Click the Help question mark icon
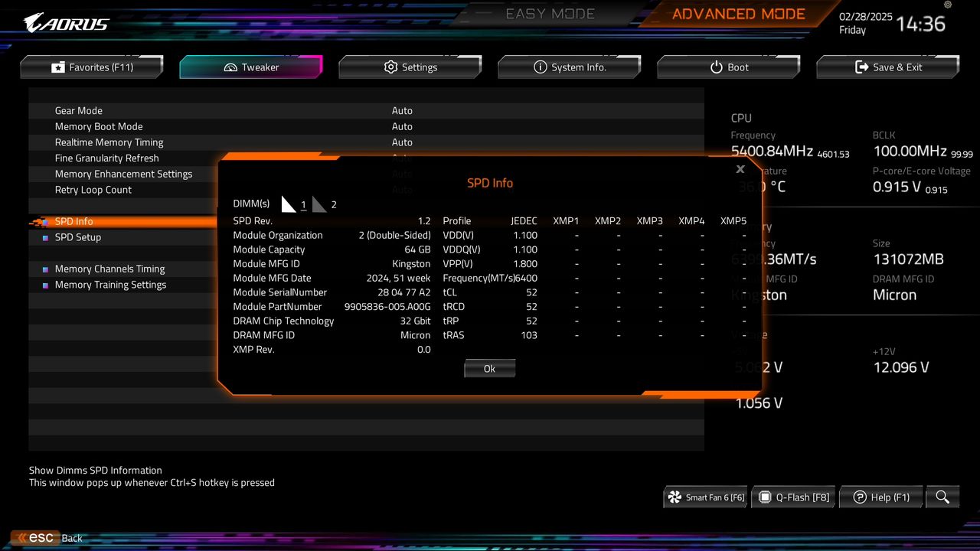Viewport: 980px width, 551px height. click(860, 497)
